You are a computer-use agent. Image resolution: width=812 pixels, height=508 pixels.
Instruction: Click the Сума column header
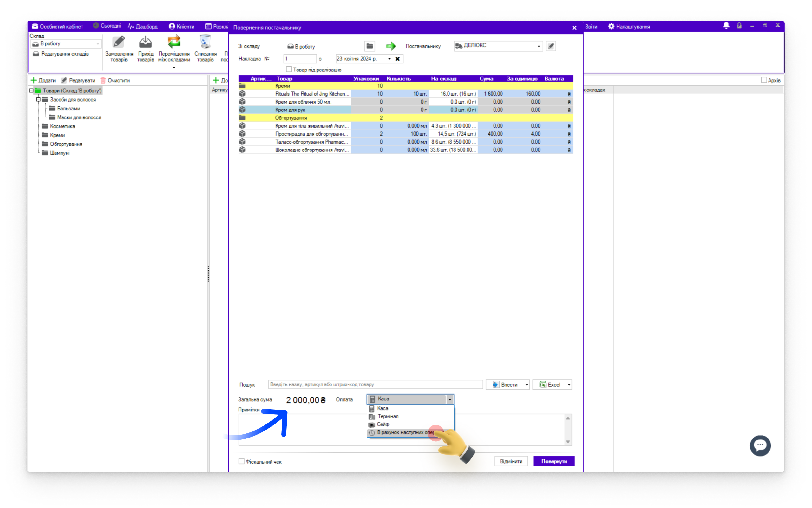[486, 79]
